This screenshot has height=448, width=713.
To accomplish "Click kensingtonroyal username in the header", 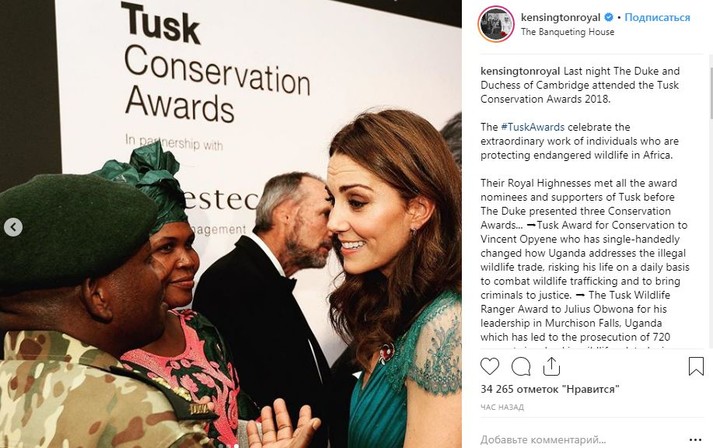I will [x=561, y=18].
